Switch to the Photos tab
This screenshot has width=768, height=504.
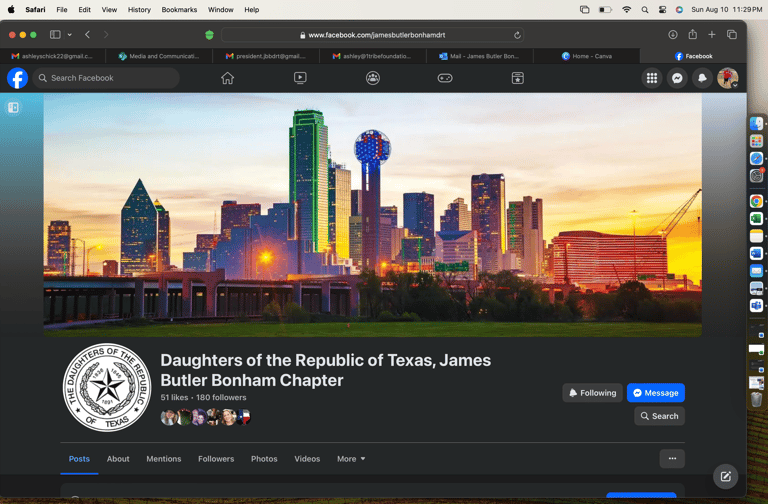click(264, 459)
